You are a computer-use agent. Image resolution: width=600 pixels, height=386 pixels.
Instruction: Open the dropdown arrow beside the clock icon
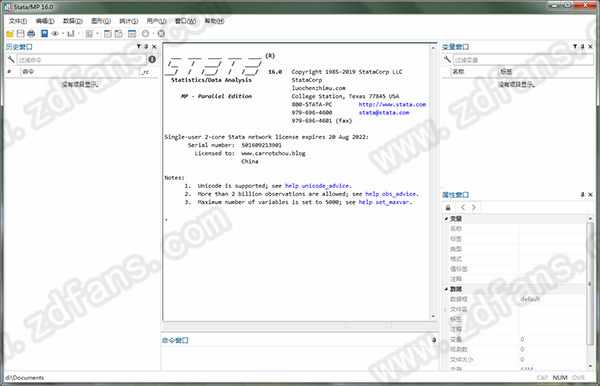pyautogui.click(x=153, y=34)
